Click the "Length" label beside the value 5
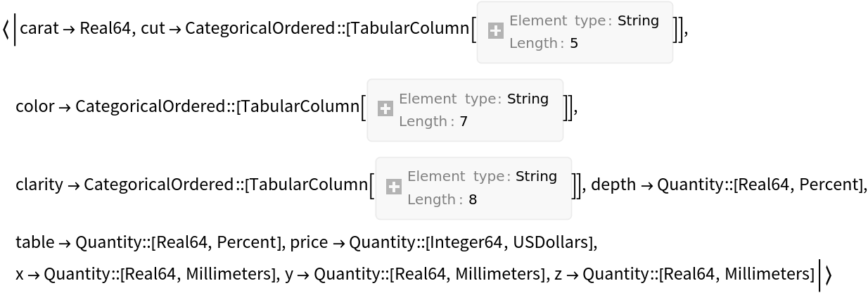Viewport: 868px width, 293px height. pyautogui.click(x=534, y=44)
